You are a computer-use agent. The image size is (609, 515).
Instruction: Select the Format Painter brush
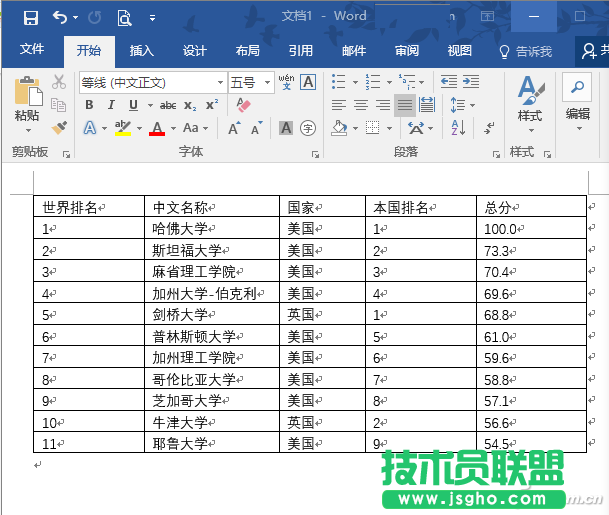tap(59, 127)
